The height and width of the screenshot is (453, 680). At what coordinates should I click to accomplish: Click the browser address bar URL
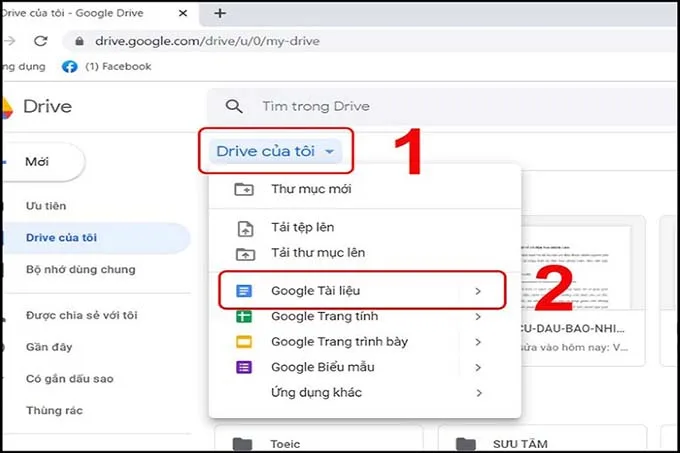tap(207, 41)
